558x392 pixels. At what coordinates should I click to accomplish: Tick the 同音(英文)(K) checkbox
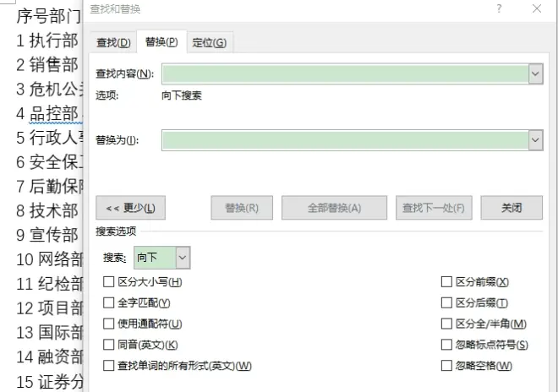pyautogui.click(x=108, y=345)
